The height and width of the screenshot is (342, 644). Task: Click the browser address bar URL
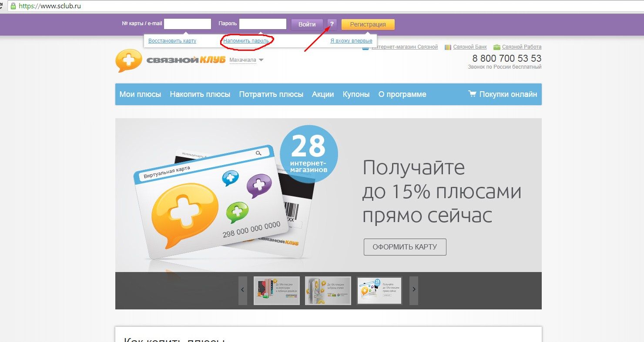(50, 6)
